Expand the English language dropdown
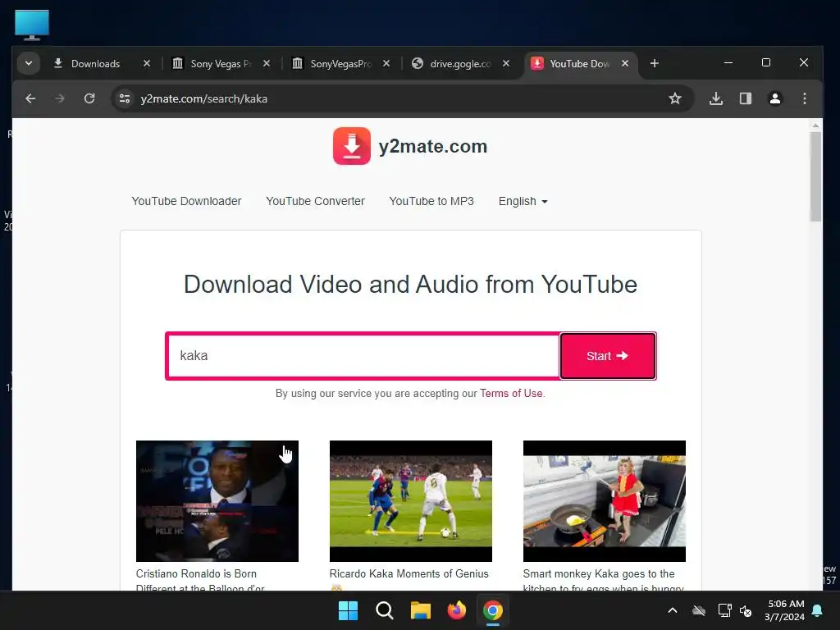This screenshot has width=840, height=630. [523, 201]
